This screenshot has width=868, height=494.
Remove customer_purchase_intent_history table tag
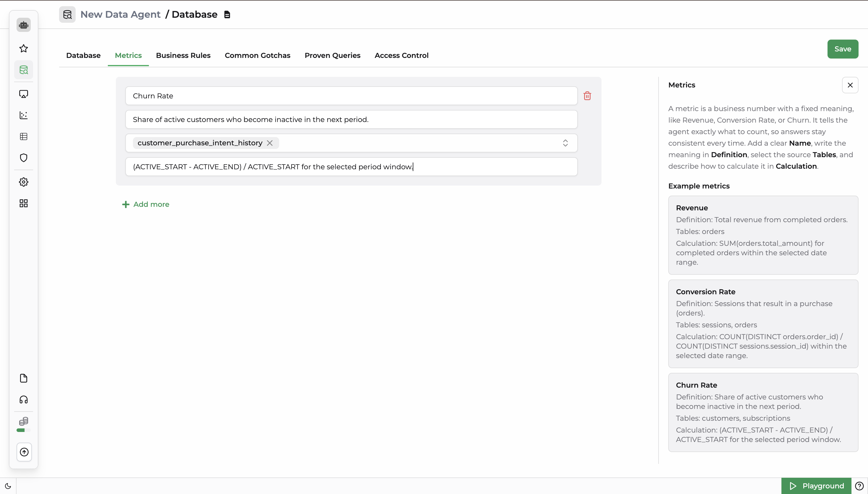(x=270, y=143)
